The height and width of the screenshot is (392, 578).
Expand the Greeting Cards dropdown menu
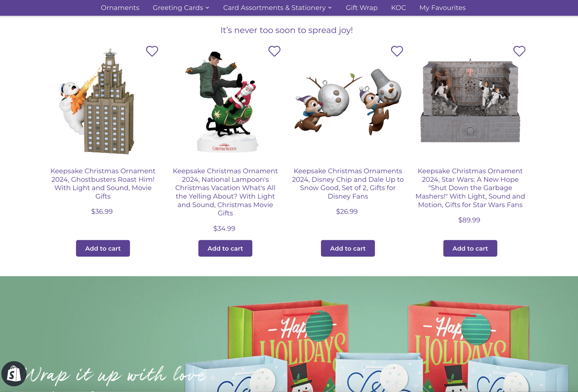(x=181, y=8)
